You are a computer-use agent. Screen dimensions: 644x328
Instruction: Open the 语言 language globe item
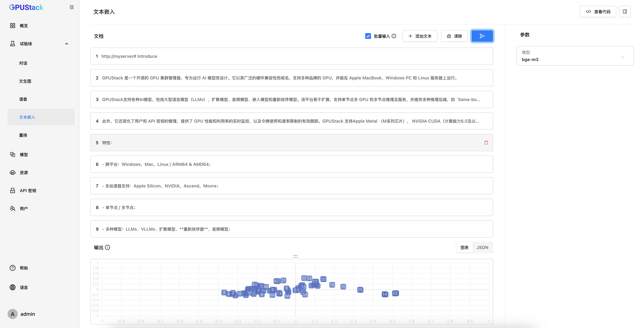(x=24, y=287)
